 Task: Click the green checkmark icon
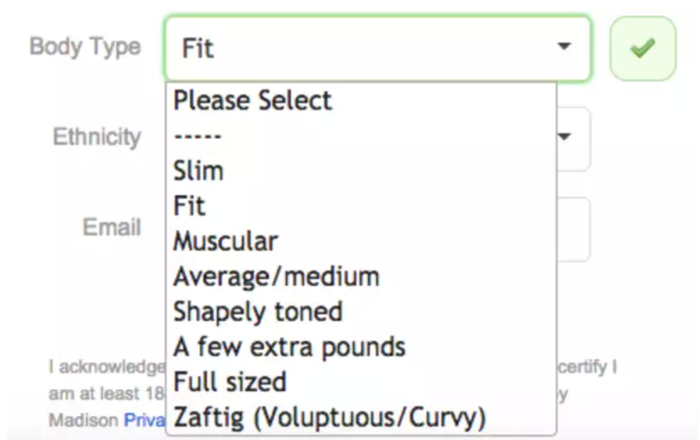pyautogui.click(x=642, y=48)
